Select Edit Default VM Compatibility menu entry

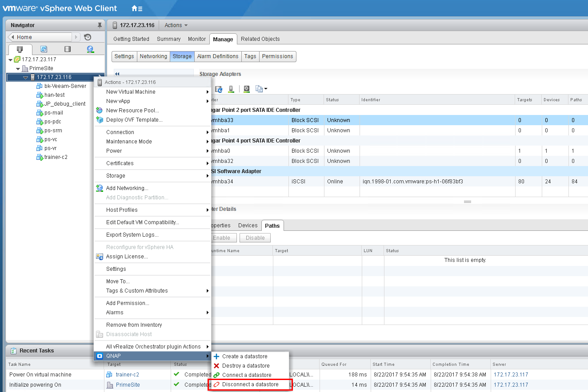pos(152,222)
